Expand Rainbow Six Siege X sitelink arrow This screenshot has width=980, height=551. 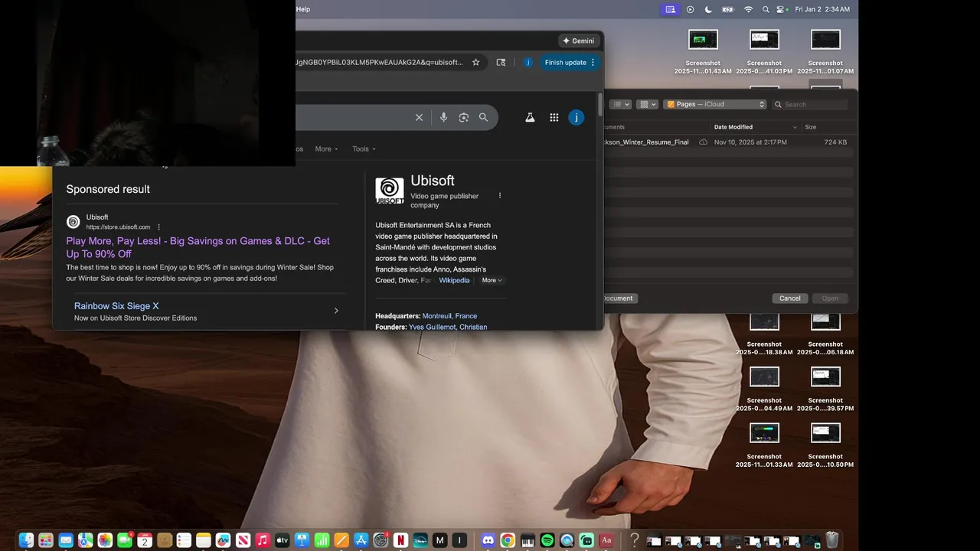click(x=336, y=311)
